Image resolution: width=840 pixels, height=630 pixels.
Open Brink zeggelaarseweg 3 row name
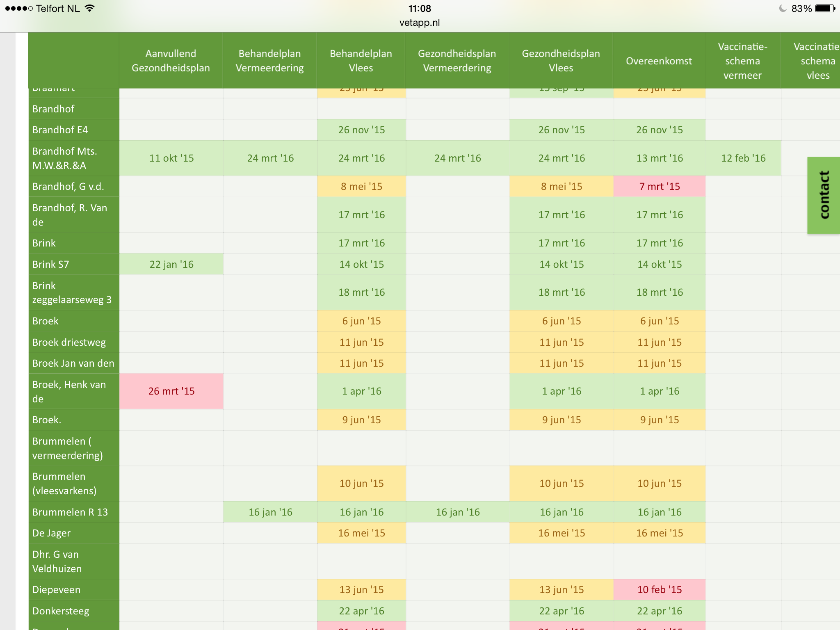click(74, 292)
